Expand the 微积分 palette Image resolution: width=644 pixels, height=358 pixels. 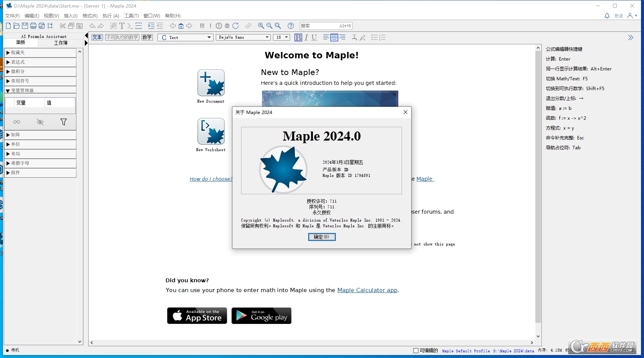tap(41, 72)
